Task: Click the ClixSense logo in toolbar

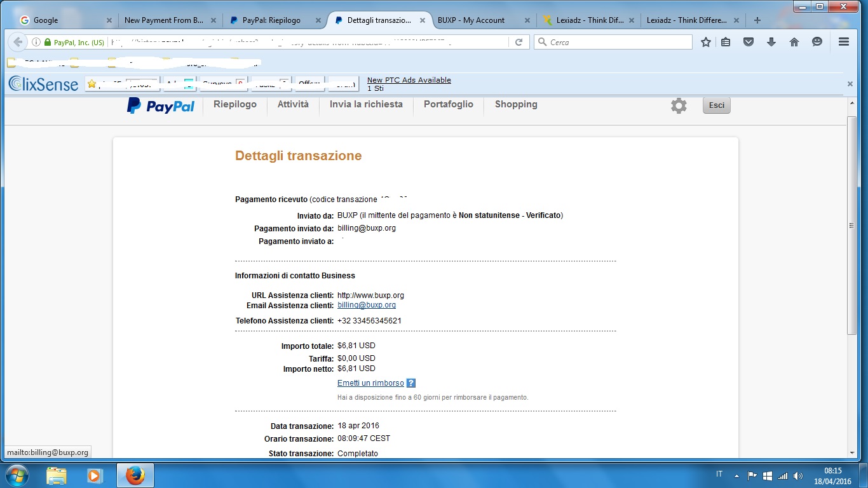Action: (43, 84)
